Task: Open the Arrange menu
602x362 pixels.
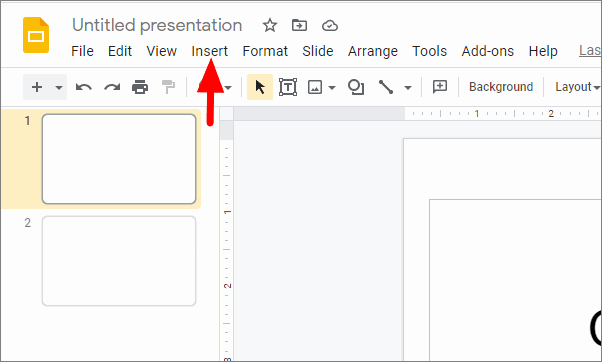Action: pyautogui.click(x=373, y=51)
